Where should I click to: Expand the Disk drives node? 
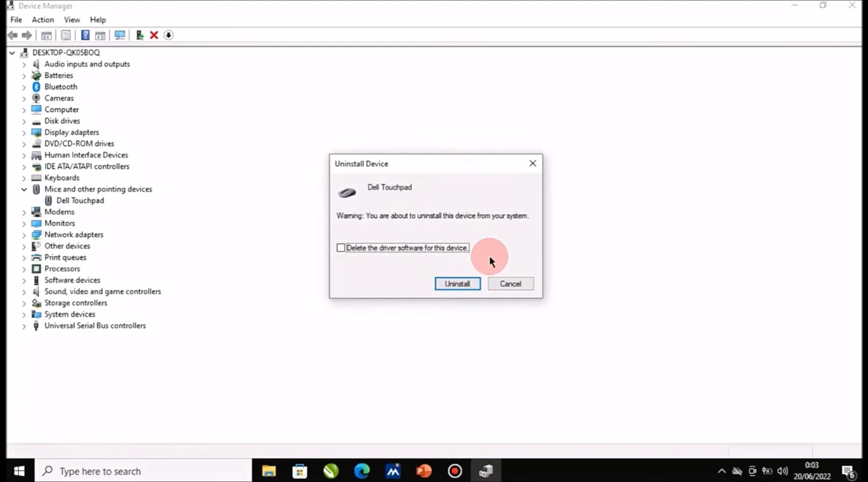[24, 121]
